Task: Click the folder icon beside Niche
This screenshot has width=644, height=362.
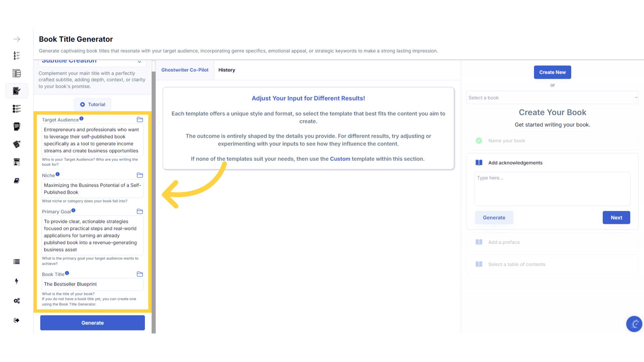Action: 140,175
